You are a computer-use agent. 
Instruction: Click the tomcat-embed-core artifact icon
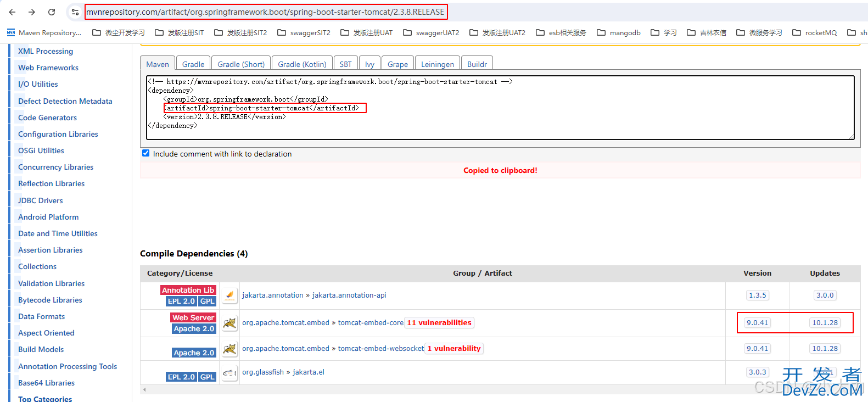click(x=229, y=323)
